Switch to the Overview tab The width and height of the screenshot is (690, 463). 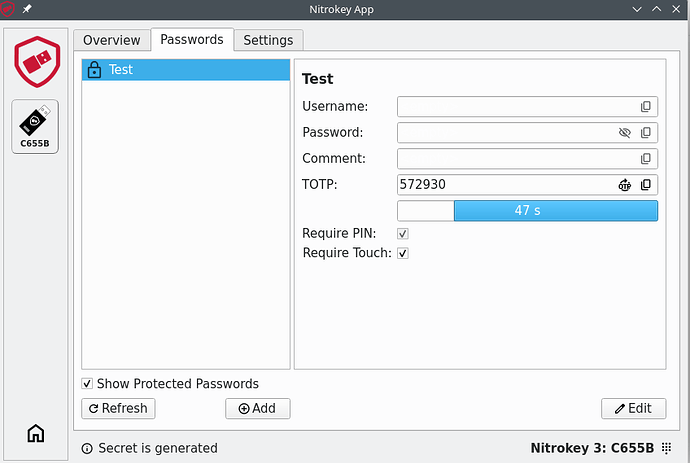[x=112, y=40]
